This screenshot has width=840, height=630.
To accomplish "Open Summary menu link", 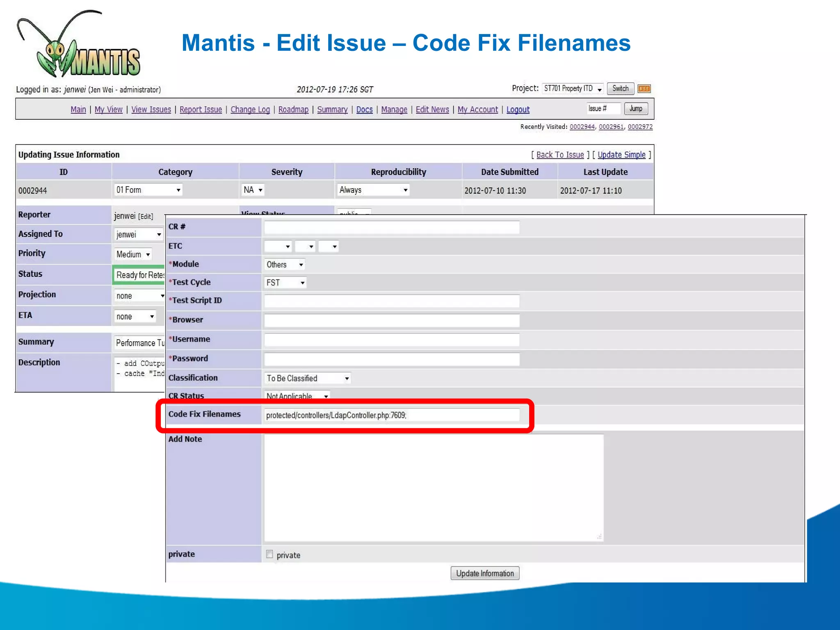I will [x=332, y=110].
